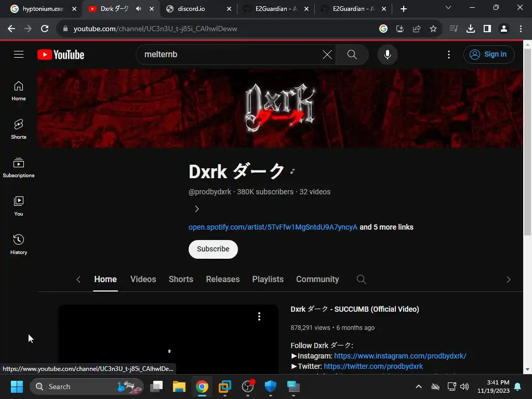Open the Twitter prodbydxrk link
Screen dimensions: 532x399
point(373,366)
